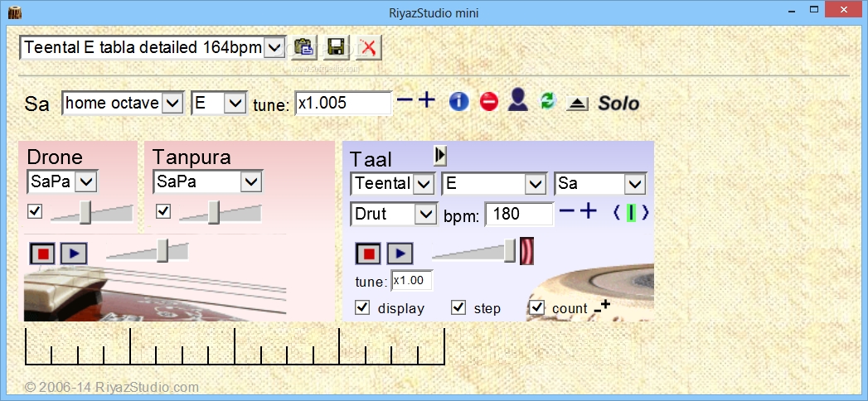The height and width of the screenshot is (401, 868).
Task: Click the Drone panel heading
Action: [55, 157]
